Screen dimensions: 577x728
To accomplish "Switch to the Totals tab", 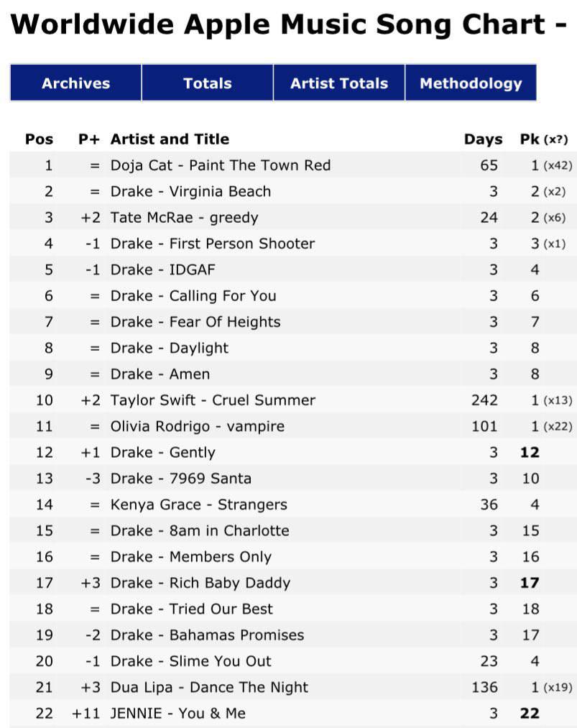I will 207,83.
